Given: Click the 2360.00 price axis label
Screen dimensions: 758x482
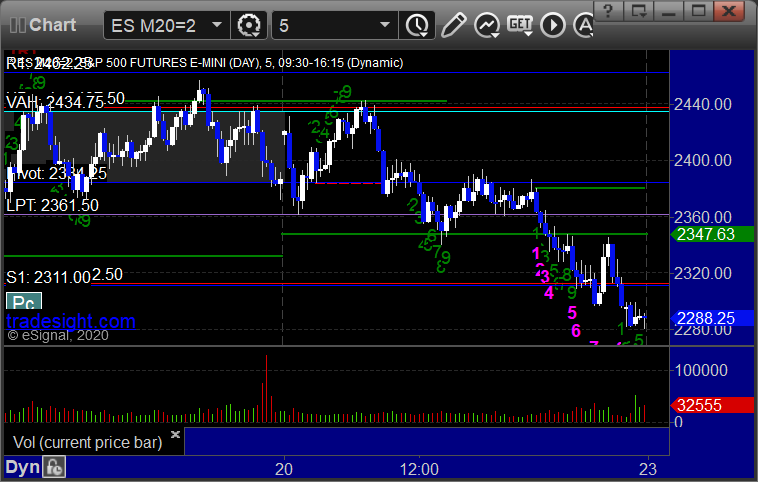Looking at the screenshot, I should (x=703, y=217).
